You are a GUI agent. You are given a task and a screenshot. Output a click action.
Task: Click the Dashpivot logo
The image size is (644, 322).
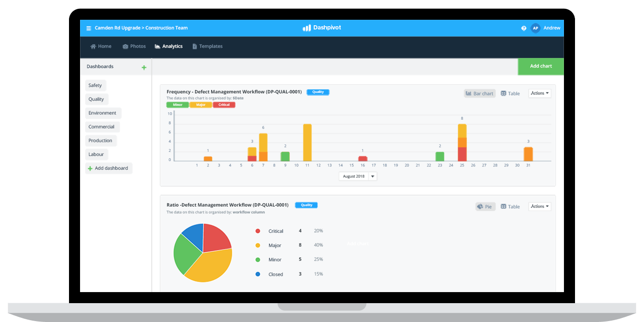point(322,28)
